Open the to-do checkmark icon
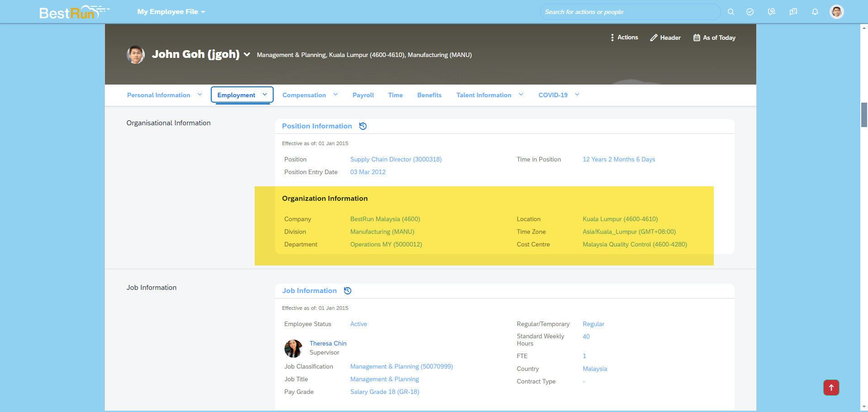This screenshot has height=412, width=868. (750, 12)
